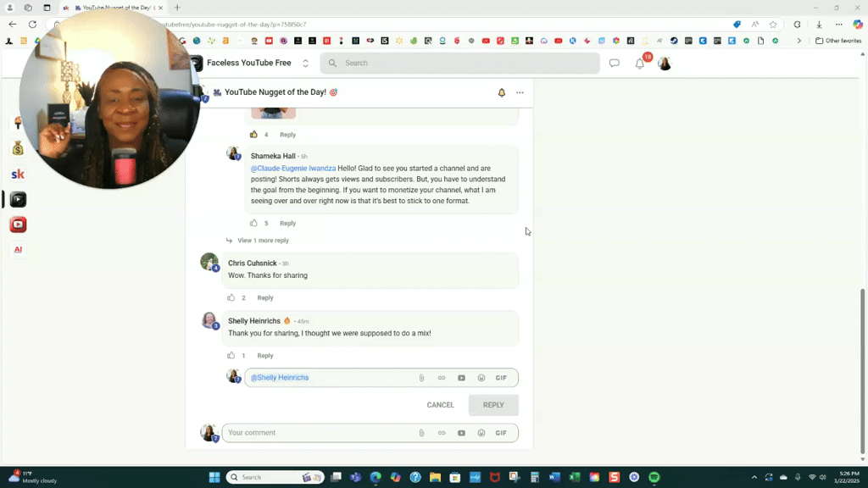Screen dimensions: 868x488
Task: Reload the page with the refresh icon
Action: [x=33, y=25]
